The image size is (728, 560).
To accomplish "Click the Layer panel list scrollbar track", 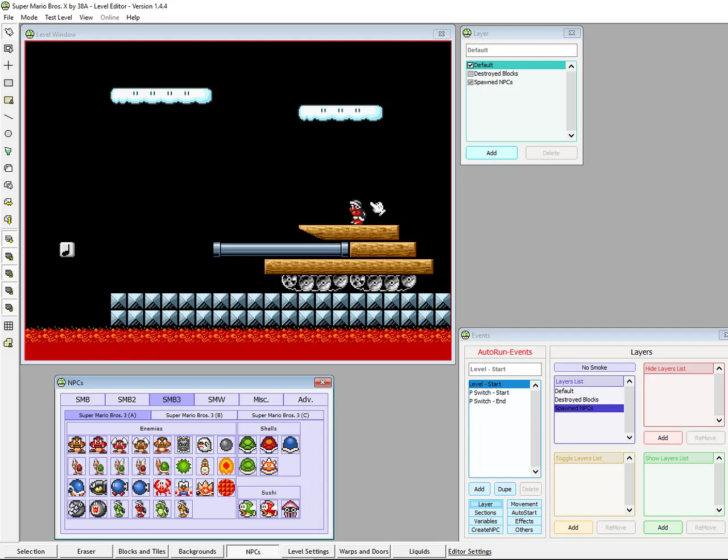I will 571,101.
